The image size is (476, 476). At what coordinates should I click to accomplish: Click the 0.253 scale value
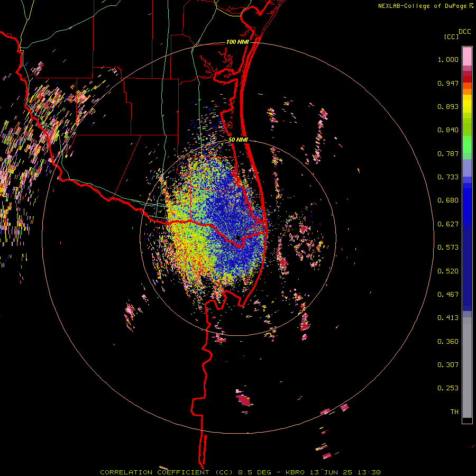pos(448,388)
